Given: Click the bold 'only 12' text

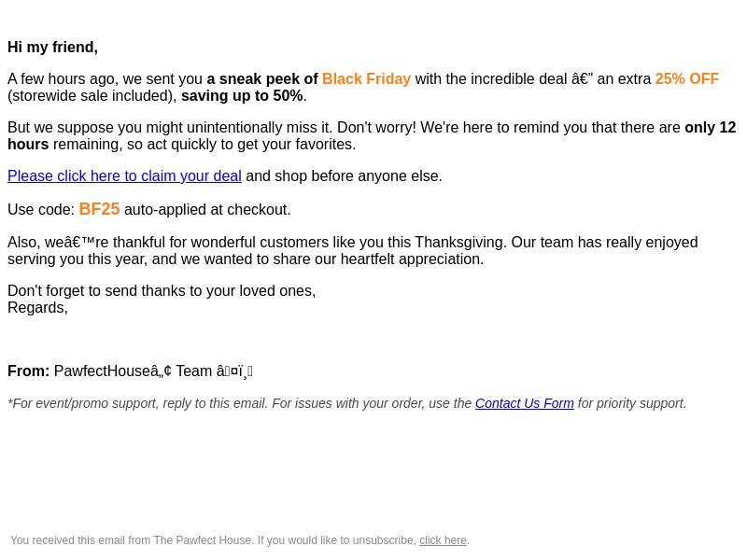Looking at the screenshot, I should tap(711, 127).
